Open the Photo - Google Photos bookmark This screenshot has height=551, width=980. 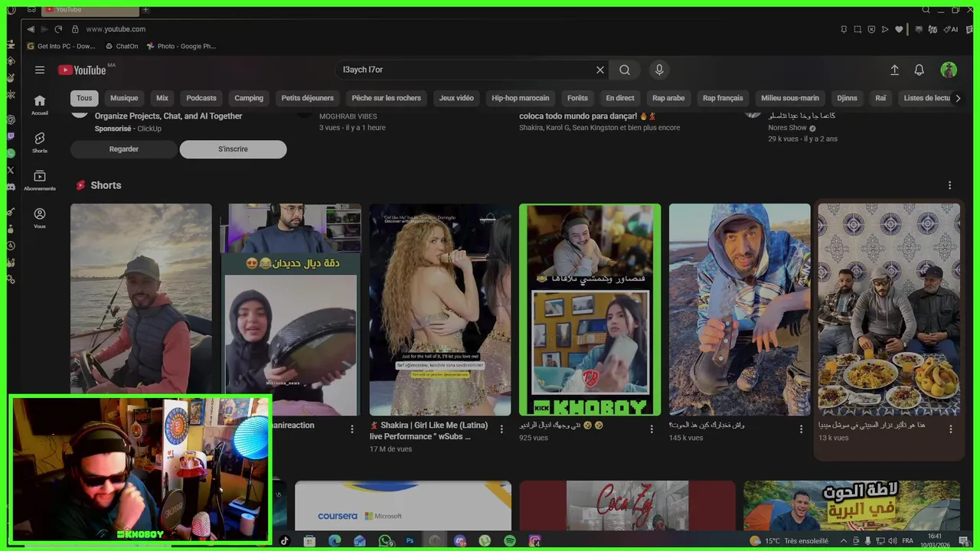[181, 46]
